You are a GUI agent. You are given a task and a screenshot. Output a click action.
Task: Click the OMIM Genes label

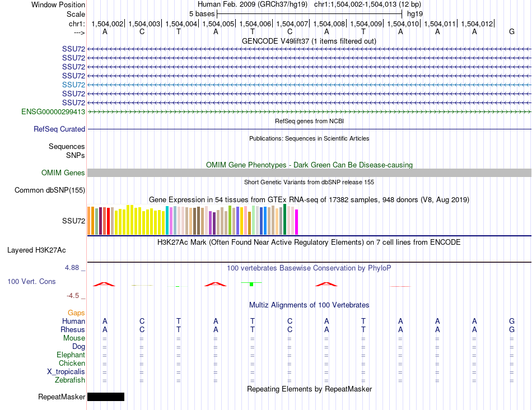(x=63, y=173)
